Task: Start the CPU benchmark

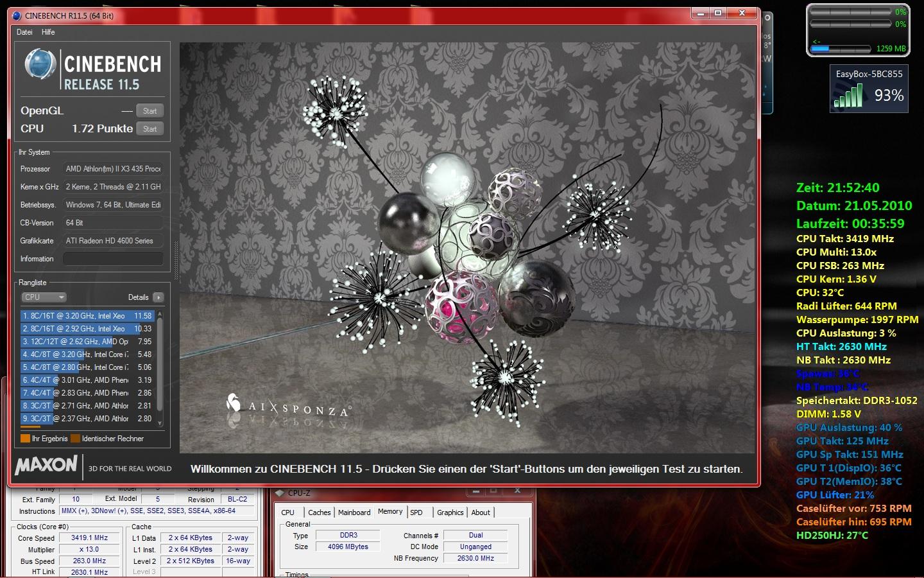Action: coord(150,129)
